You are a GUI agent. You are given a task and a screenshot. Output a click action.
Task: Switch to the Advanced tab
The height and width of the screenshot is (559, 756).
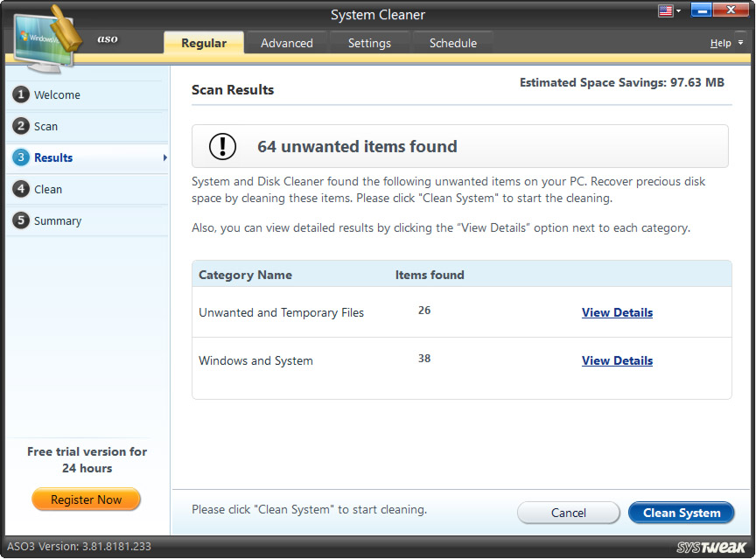pos(286,42)
